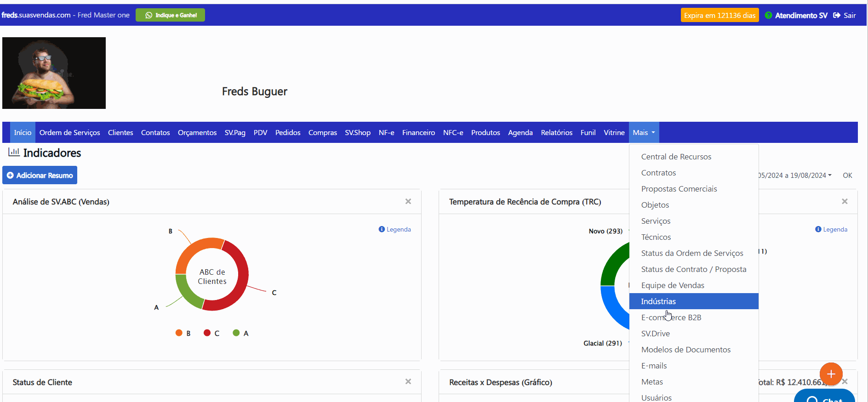Expand the Mais dropdown menu
Screen dimensions: 868x402
coord(644,132)
